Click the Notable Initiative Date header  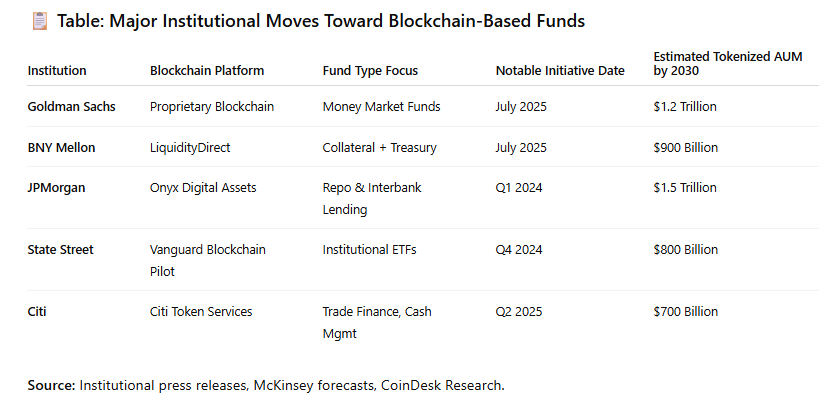pyautogui.click(x=560, y=71)
